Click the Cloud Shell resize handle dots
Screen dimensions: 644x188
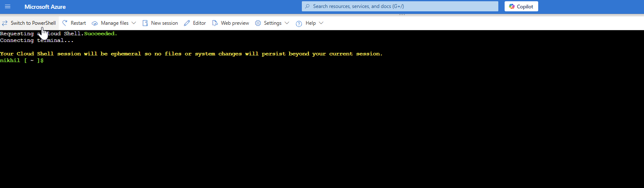[x=402, y=15]
